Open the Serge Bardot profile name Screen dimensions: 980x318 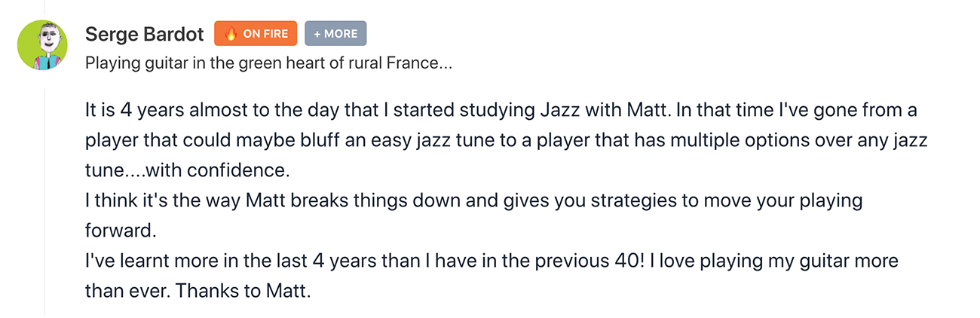(145, 35)
